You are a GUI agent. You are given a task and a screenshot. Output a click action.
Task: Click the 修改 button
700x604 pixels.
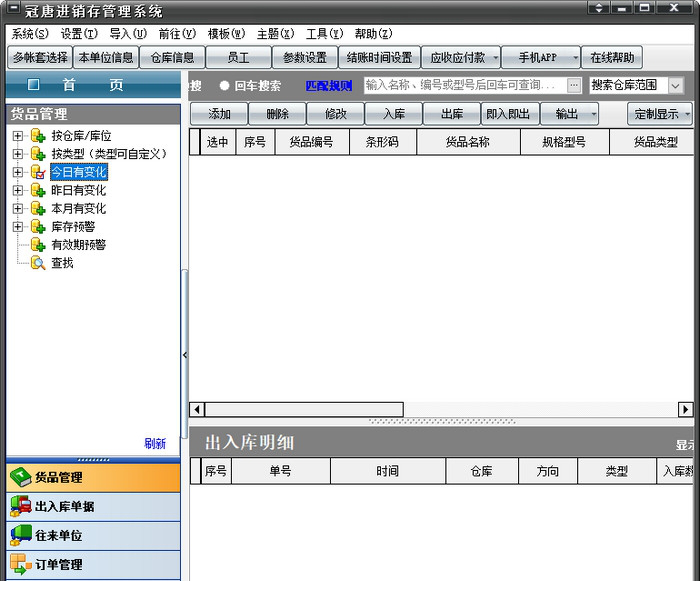[x=336, y=114]
